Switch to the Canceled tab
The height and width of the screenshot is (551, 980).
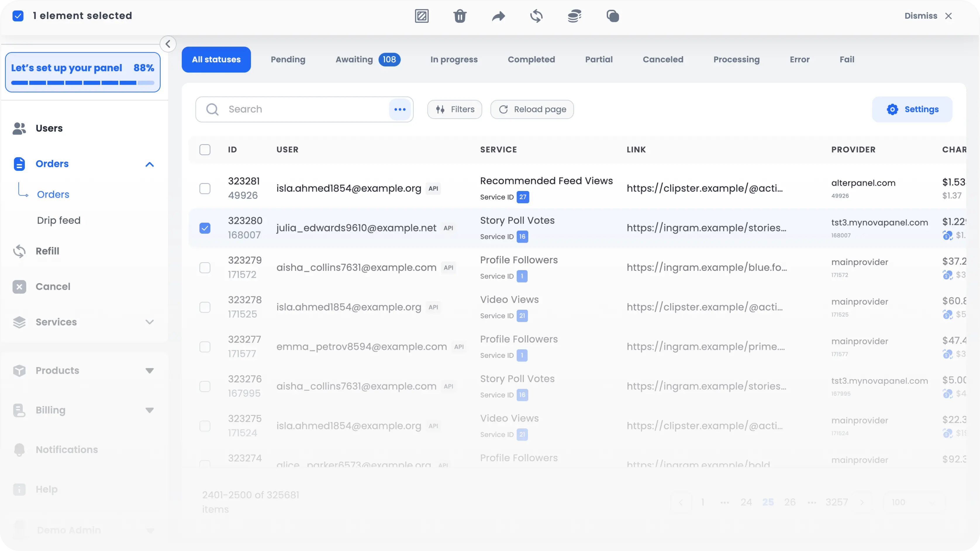click(x=663, y=60)
